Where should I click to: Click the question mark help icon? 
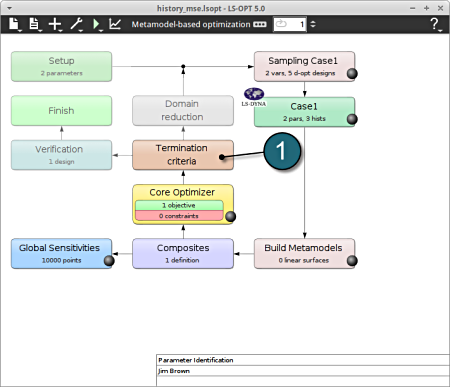pyautogui.click(x=435, y=24)
